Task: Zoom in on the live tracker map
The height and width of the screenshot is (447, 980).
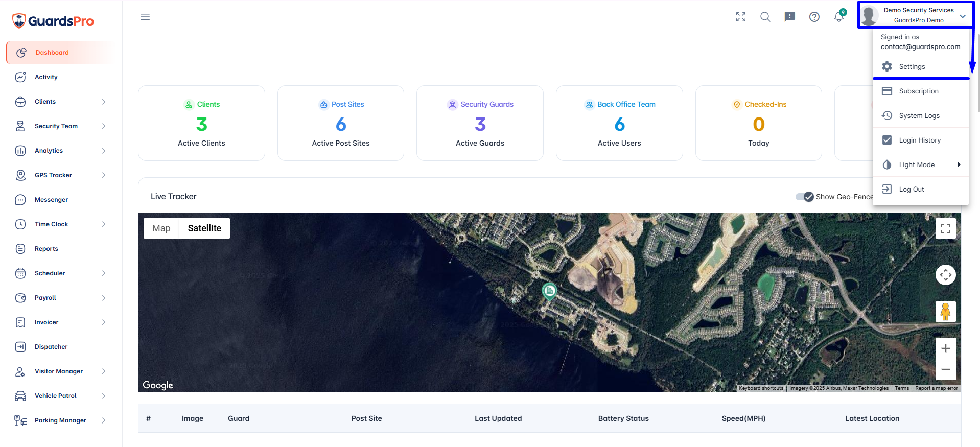Action: pyautogui.click(x=946, y=348)
